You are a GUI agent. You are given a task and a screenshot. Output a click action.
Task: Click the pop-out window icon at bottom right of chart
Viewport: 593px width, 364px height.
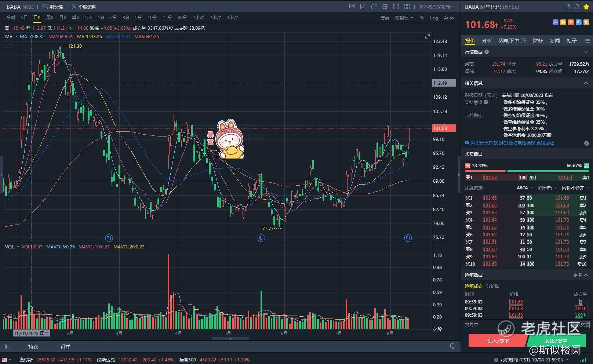[453, 346]
